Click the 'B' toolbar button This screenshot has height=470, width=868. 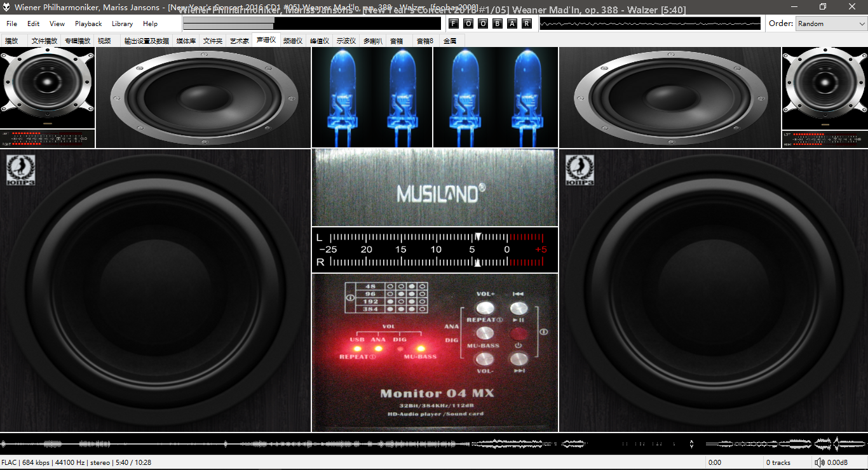497,23
